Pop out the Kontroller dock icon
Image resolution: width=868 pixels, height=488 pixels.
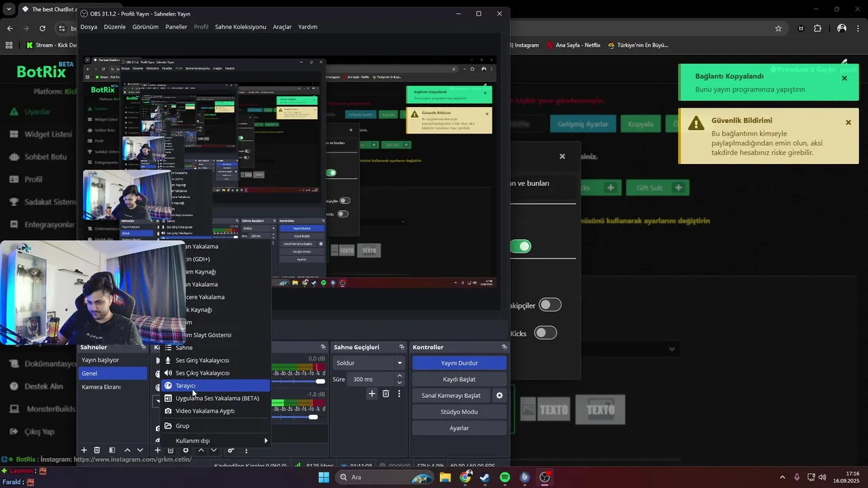click(503, 347)
